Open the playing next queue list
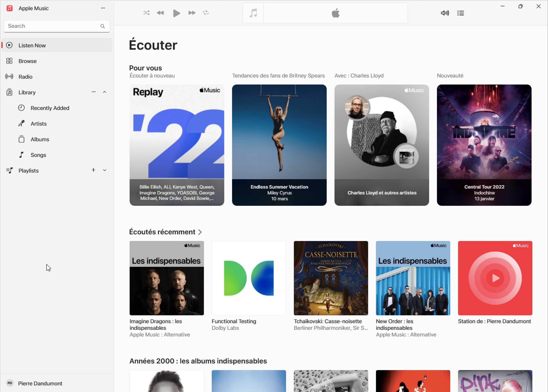Viewport: 548px width, 392px height. (460, 13)
